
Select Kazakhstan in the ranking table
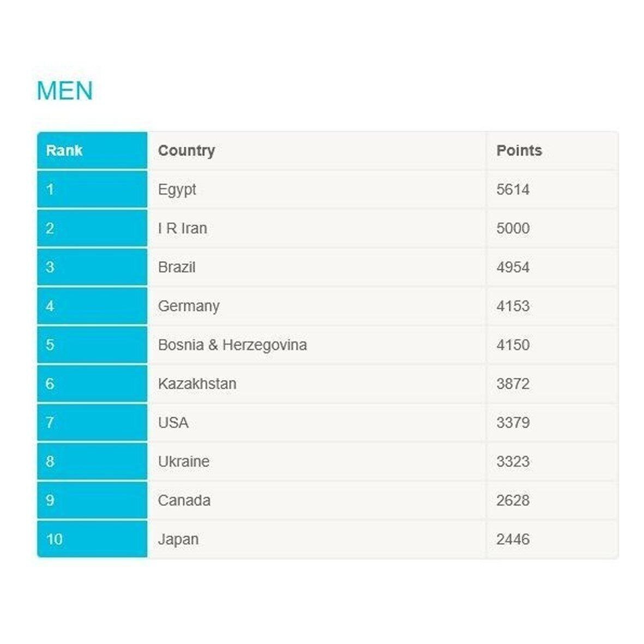point(197,384)
